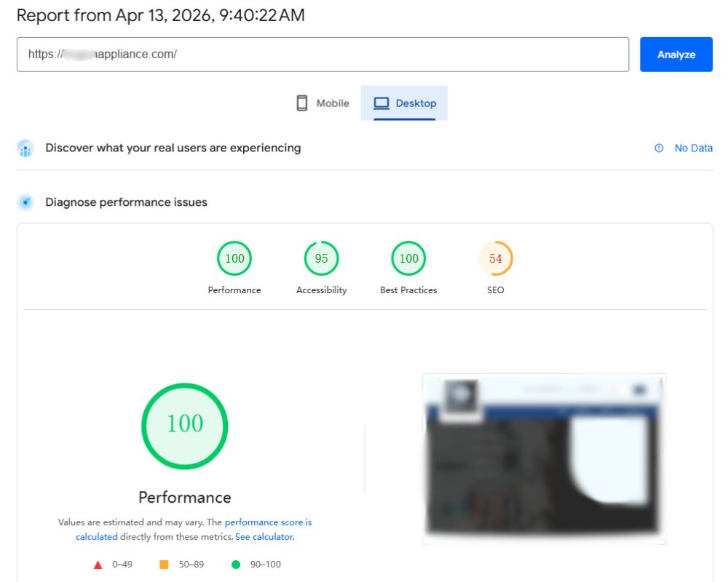Click 'Discover what your real users are experiencing'
Screen dimensions: 728x582
tap(173, 148)
